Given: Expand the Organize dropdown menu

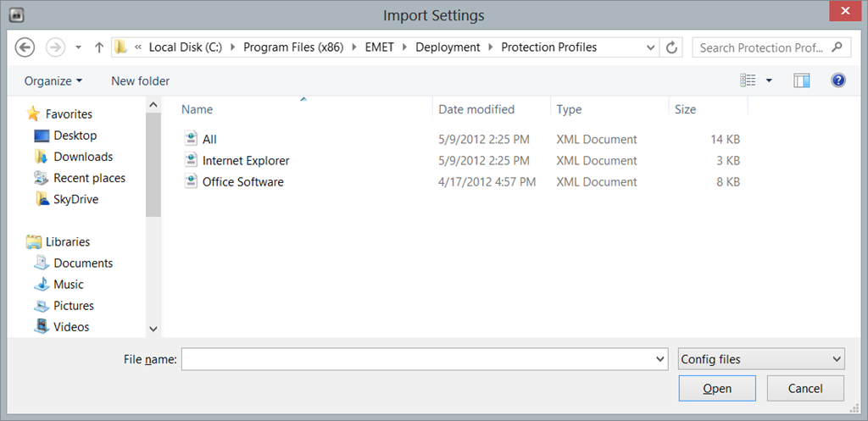Looking at the screenshot, I should [53, 80].
